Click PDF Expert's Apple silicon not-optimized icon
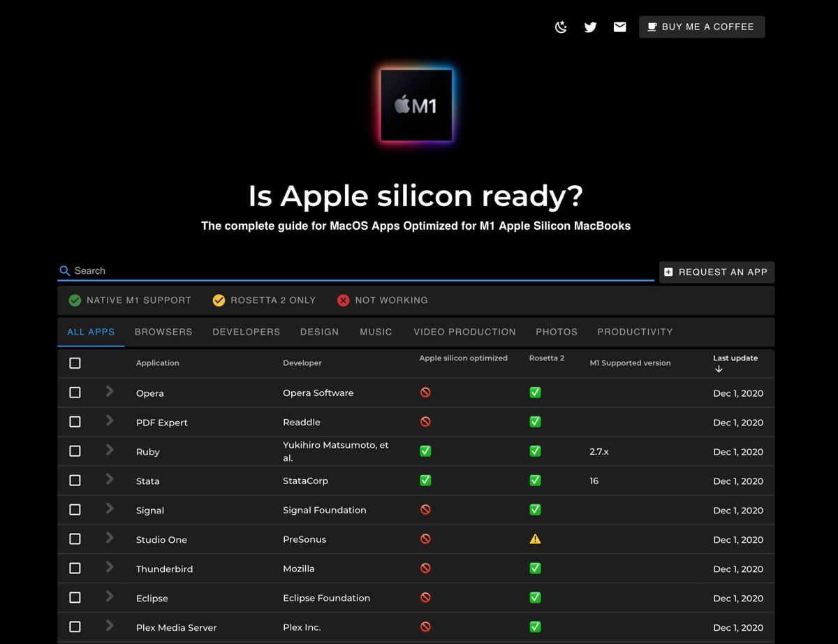The width and height of the screenshot is (838, 644). 425,422
